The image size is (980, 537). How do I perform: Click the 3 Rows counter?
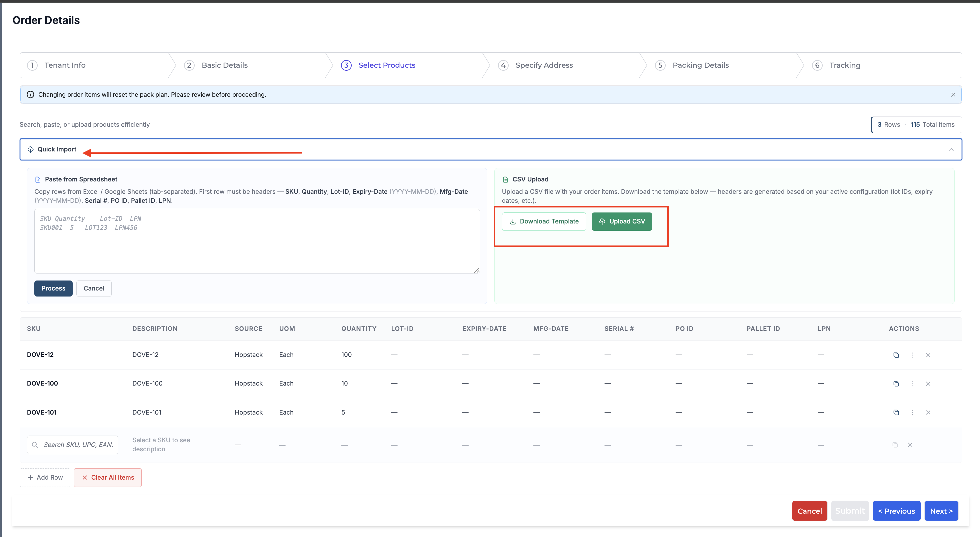(x=888, y=124)
